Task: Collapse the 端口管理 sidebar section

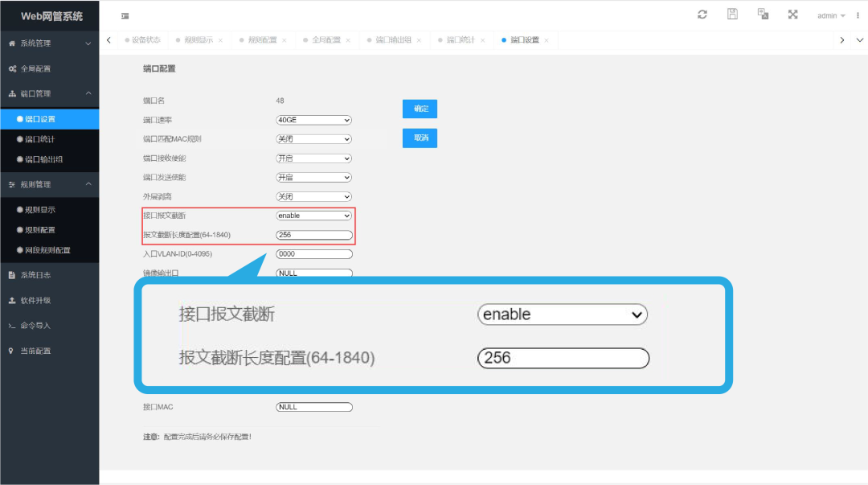Action: 50,93
